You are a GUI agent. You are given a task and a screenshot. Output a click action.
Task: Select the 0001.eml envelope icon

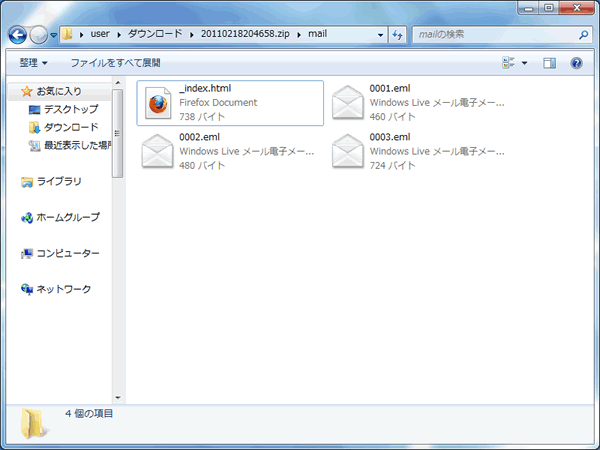[348, 103]
